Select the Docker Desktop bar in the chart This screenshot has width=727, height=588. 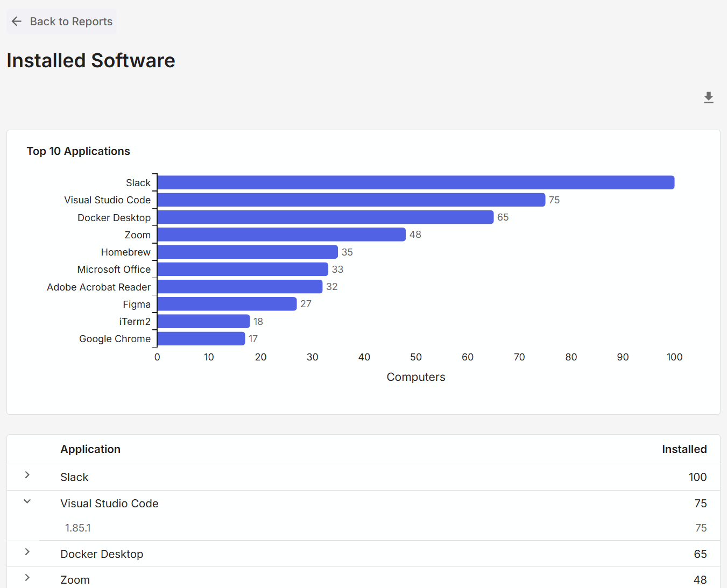[x=323, y=217]
